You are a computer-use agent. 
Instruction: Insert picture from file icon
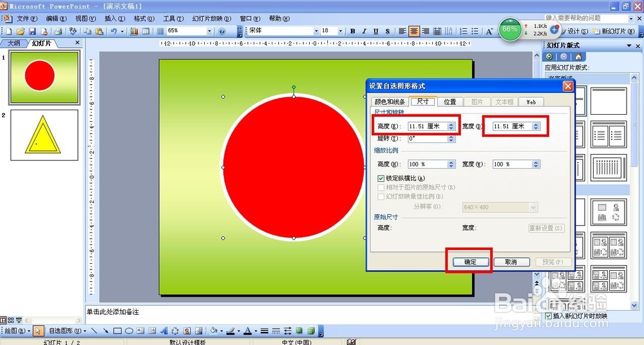pyautogui.click(x=199, y=331)
